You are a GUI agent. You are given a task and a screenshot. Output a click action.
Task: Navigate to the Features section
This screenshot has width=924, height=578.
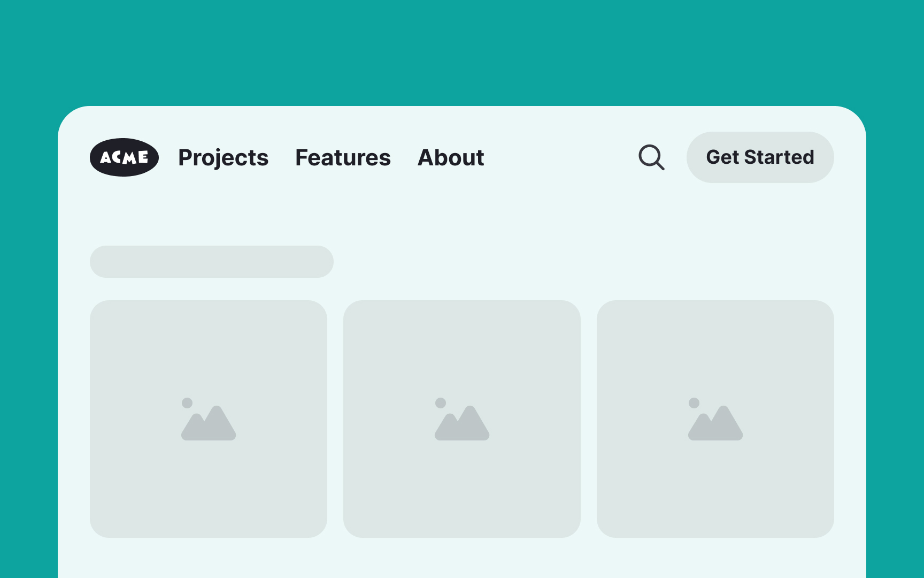tap(343, 157)
